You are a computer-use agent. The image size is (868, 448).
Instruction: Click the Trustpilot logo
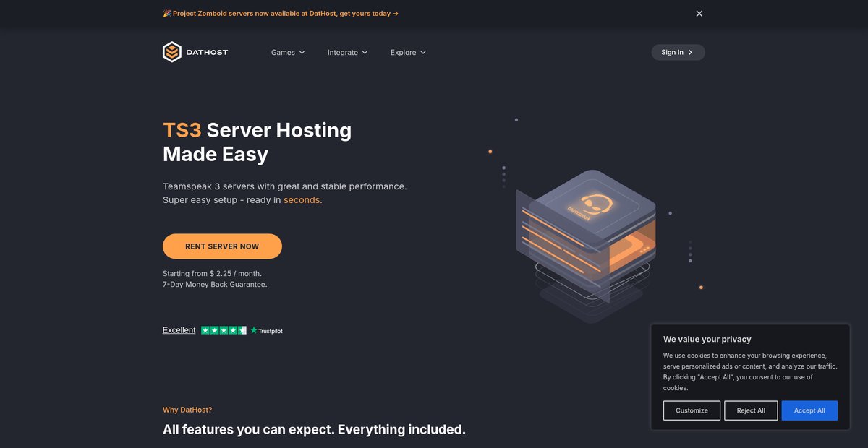(266, 331)
